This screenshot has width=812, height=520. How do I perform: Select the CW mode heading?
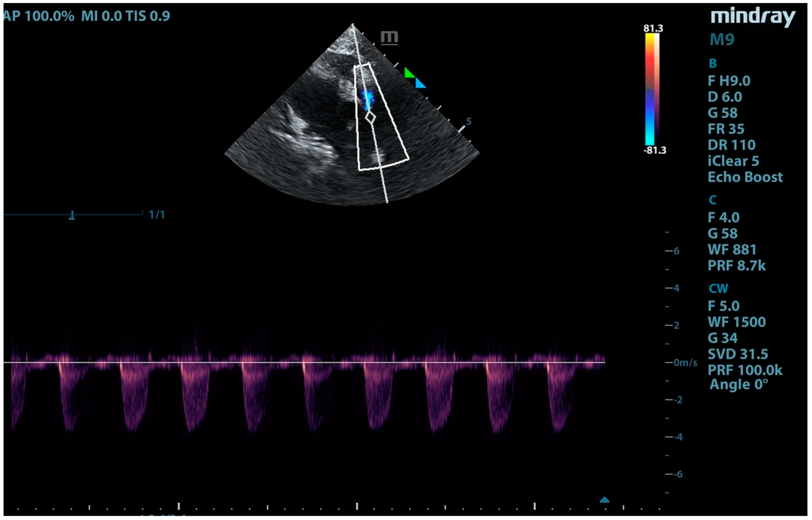pyautogui.click(x=718, y=289)
